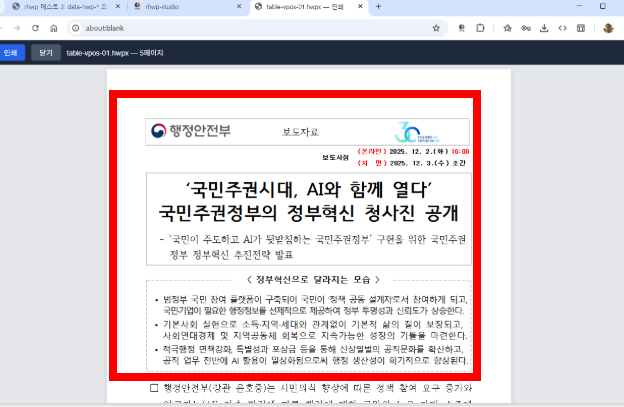Click the 보도자료 heading text
Viewport: 624px width, 407px height.
[300, 132]
